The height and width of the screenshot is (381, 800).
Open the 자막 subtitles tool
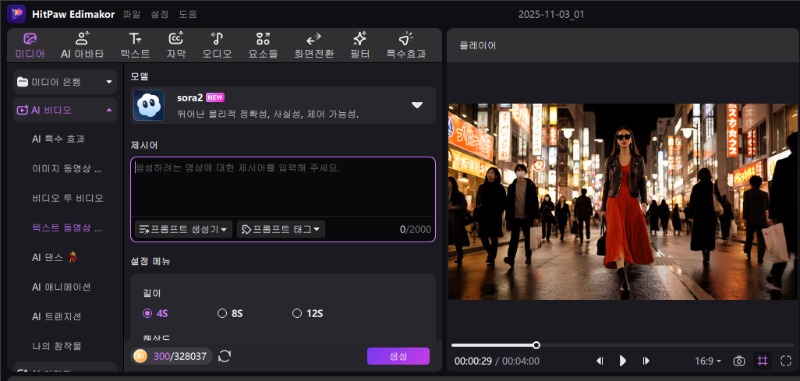176,45
